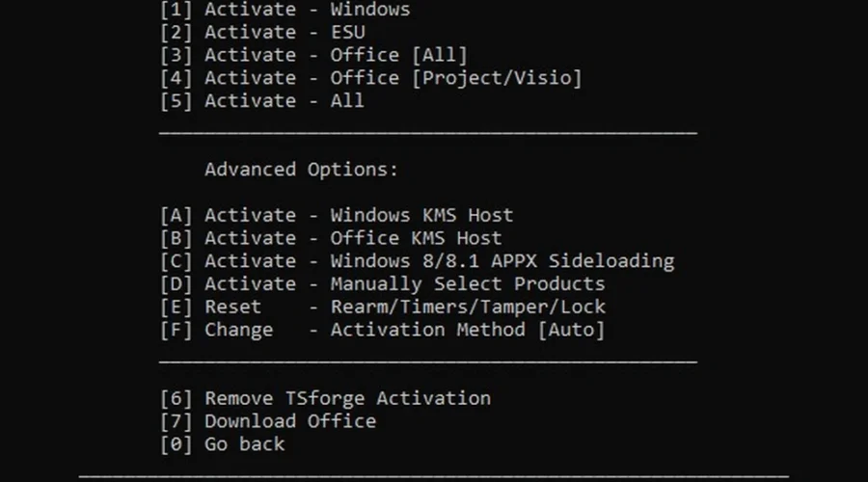Image resolution: width=868 pixels, height=482 pixels.
Task: Select Activate - Windows option
Action: pyautogui.click(x=285, y=10)
